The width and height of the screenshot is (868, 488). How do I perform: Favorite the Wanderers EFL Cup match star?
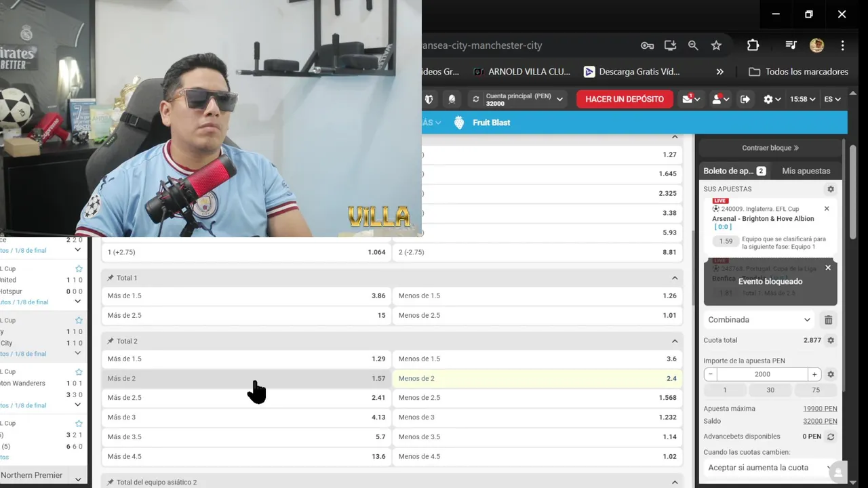pos(79,372)
